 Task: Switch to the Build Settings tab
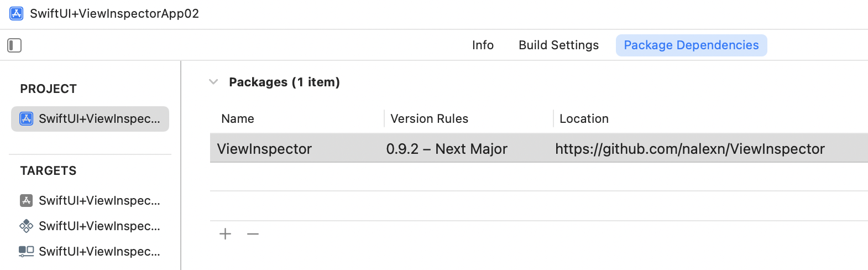(558, 45)
